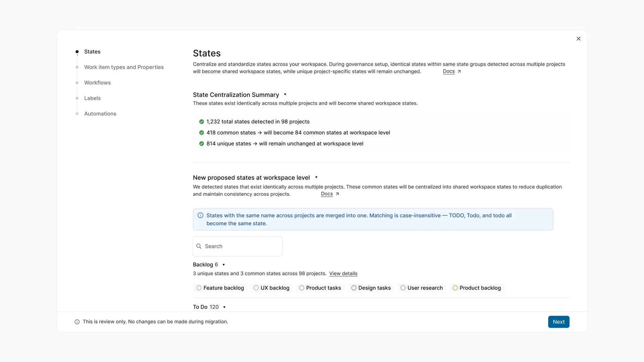Go to the Automations step
This screenshot has width=644, height=362.
click(100, 114)
